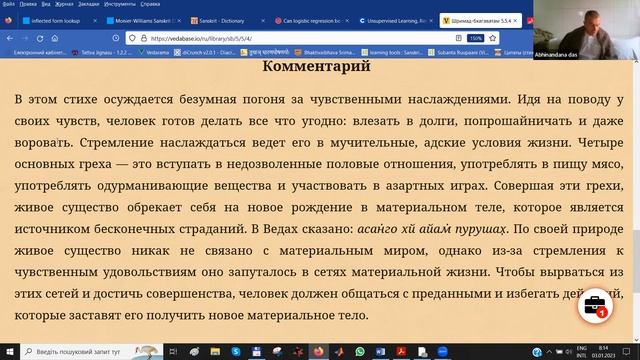Image resolution: width=640 pixels, height=360 pixels.
Task: Open the Вид menu
Action: [46, 4]
